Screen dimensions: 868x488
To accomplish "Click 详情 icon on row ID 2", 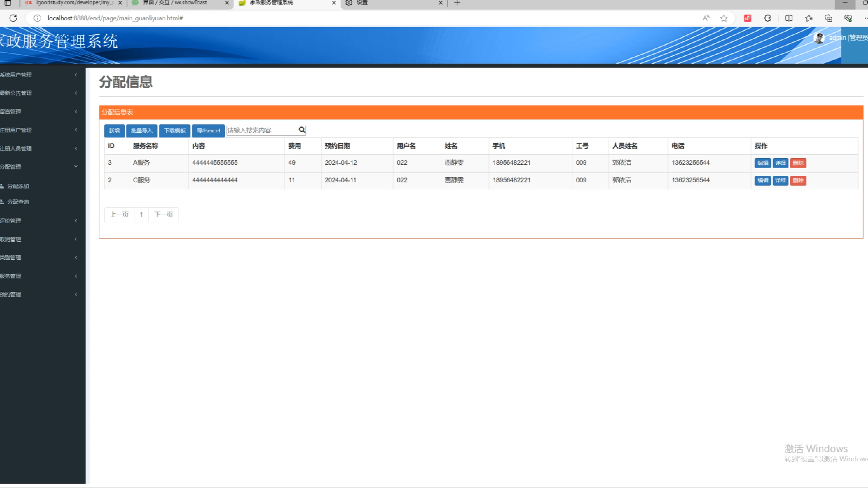I will 780,180.
